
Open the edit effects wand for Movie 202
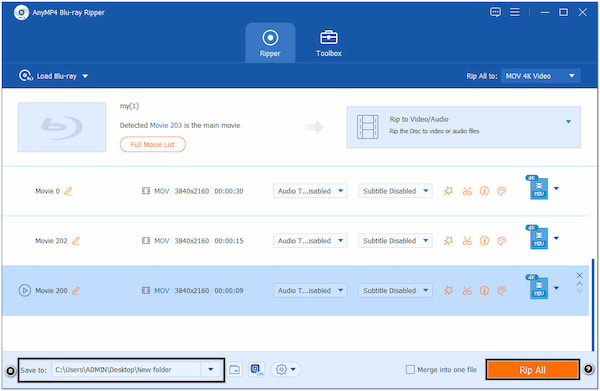click(x=448, y=241)
